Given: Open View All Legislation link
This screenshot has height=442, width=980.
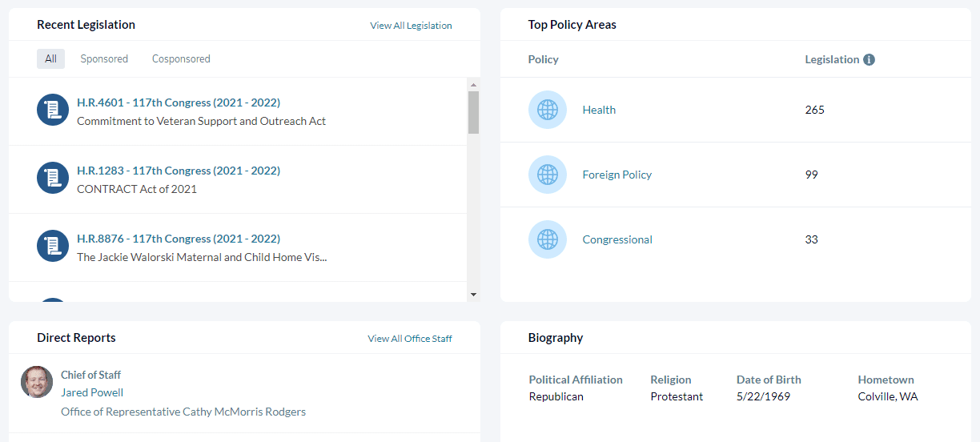Looking at the screenshot, I should click(411, 26).
